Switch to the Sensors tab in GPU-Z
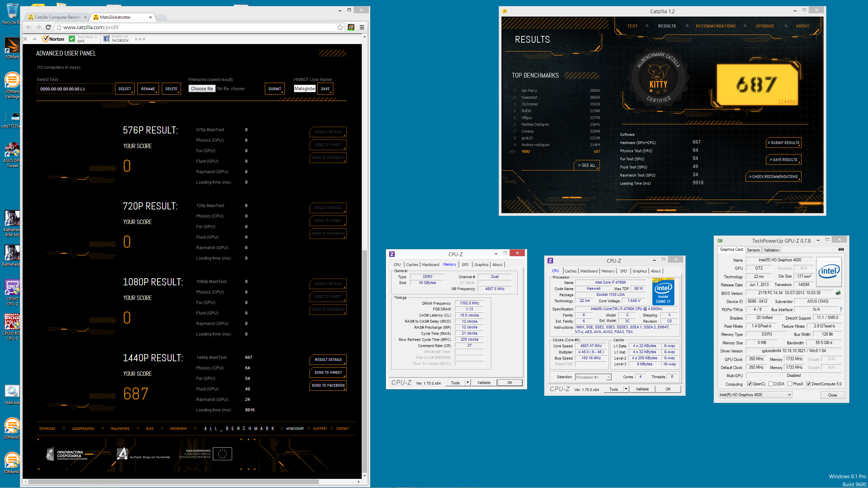This screenshot has height=488, width=868. click(x=753, y=250)
